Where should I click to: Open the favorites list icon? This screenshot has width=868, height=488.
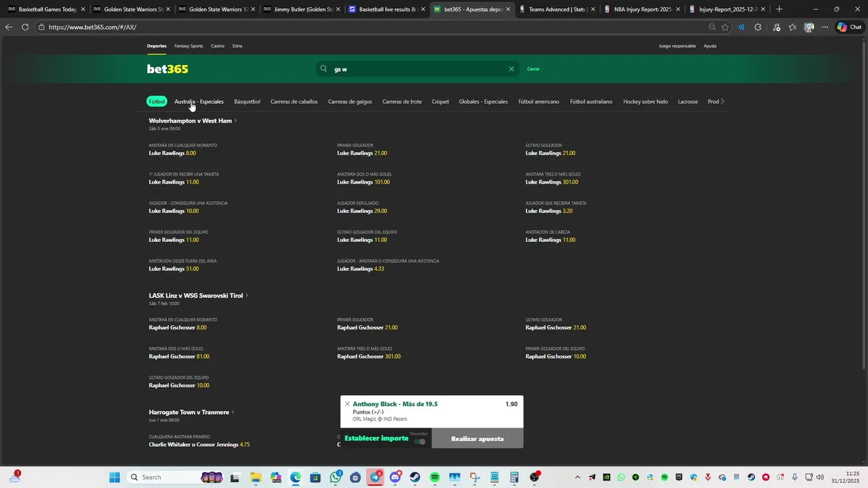[792, 27]
